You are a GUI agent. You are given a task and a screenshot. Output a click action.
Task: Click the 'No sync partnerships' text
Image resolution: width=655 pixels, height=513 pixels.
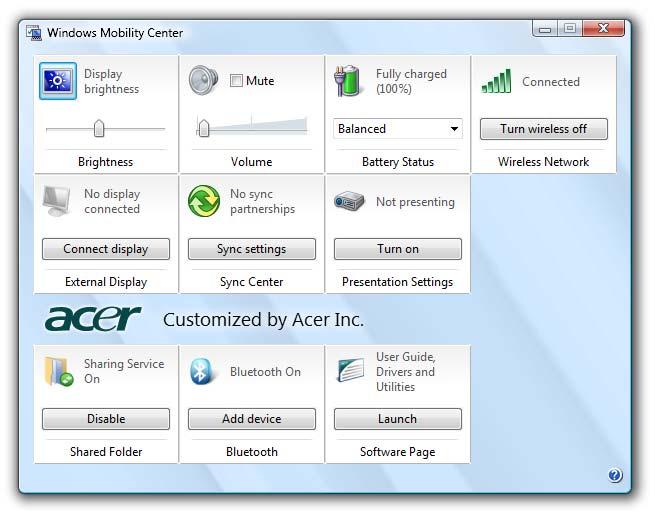click(262, 201)
